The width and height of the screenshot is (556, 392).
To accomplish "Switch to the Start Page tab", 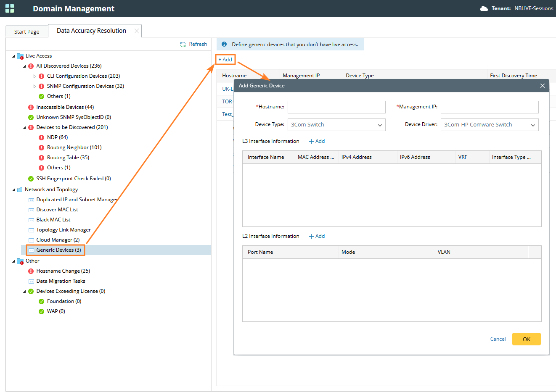I will pos(26,32).
